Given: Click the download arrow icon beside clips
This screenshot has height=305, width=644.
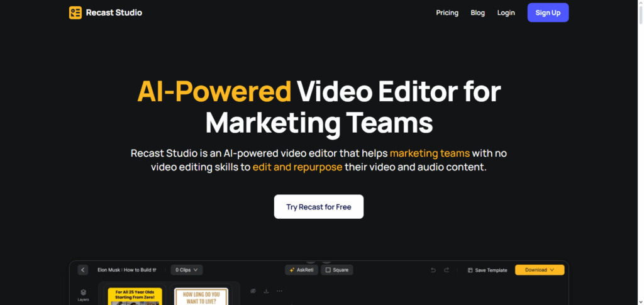Looking at the screenshot, I should click(266, 291).
